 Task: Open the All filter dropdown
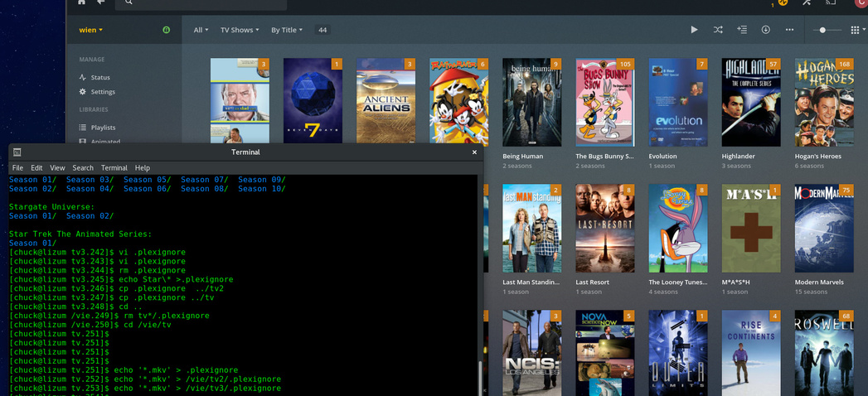201,30
